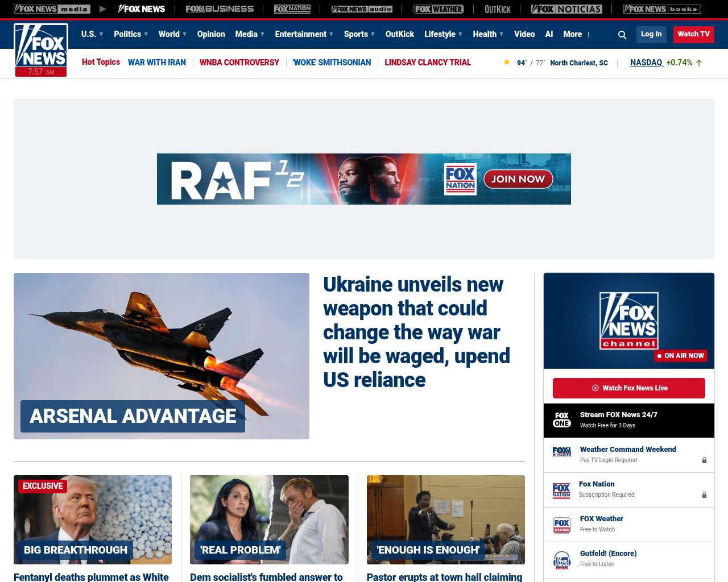728x582 pixels.
Task: Open the OutKick network logo
Action: (498, 9)
